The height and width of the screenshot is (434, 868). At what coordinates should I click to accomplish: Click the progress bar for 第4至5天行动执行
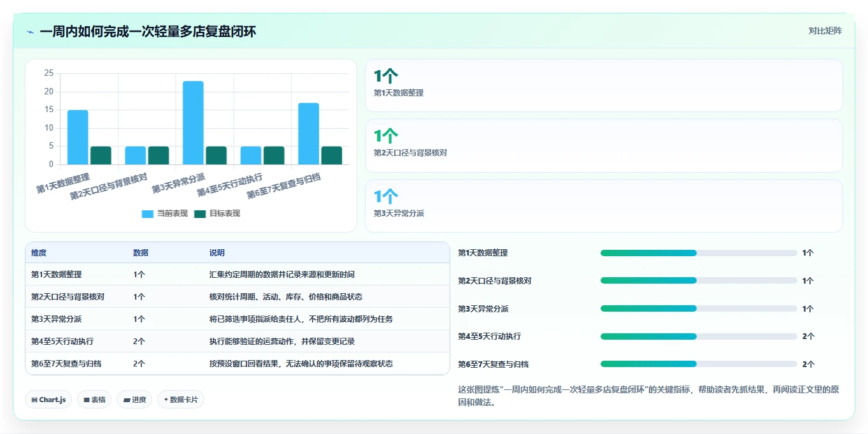point(699,336)
